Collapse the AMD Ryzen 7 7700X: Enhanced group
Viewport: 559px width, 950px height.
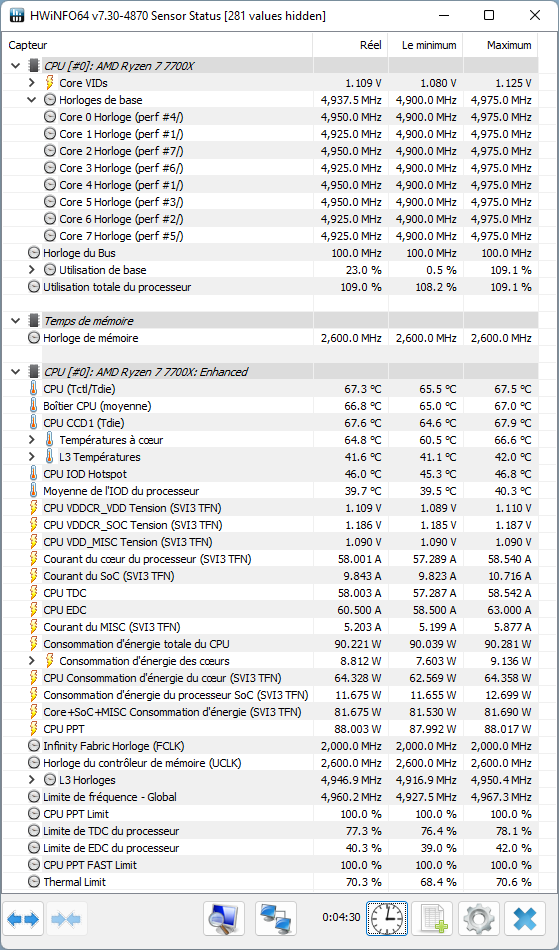coord(15,372)
